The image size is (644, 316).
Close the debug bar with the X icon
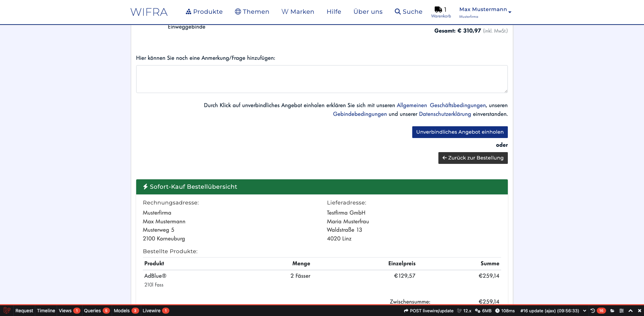pos(639,311)
